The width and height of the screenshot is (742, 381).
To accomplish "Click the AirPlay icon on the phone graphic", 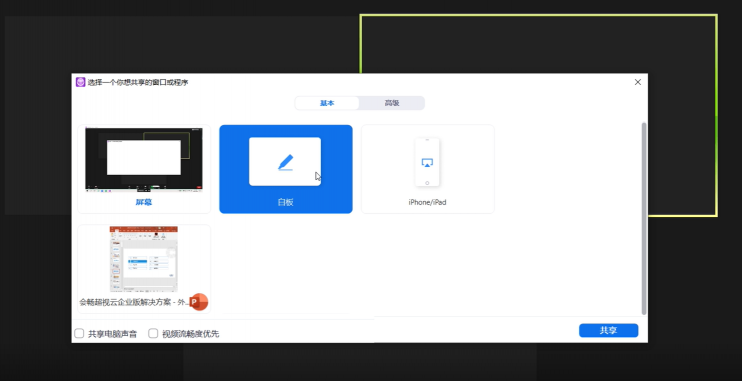I will (427, 163).
